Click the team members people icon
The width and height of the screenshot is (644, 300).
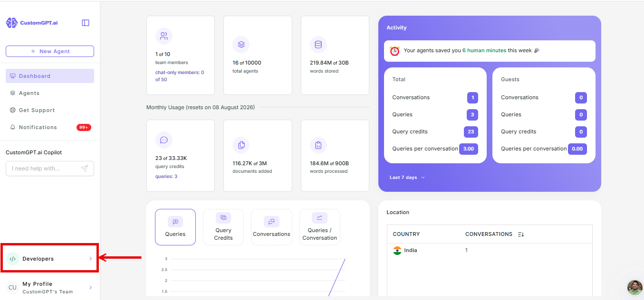pyautogui.click(x=164, y=36)
